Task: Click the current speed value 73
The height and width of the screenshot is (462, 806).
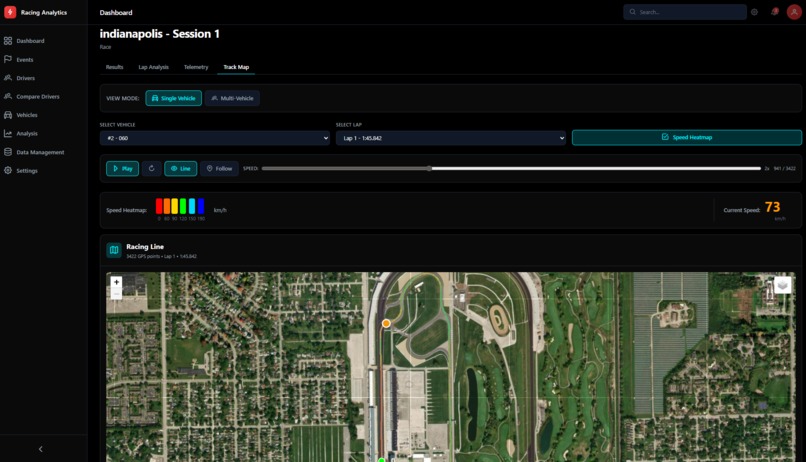Action: click(772, 207)
